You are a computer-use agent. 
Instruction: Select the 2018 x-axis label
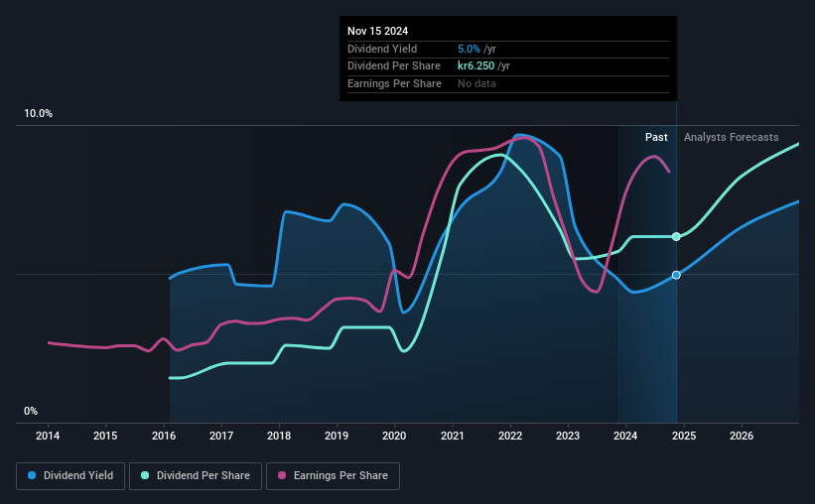pos(279,436)
